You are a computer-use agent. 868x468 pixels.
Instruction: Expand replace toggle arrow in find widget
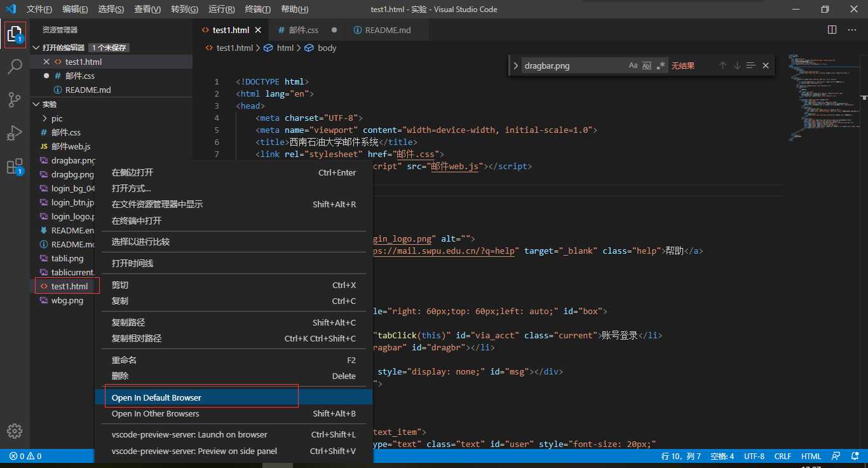515,65
